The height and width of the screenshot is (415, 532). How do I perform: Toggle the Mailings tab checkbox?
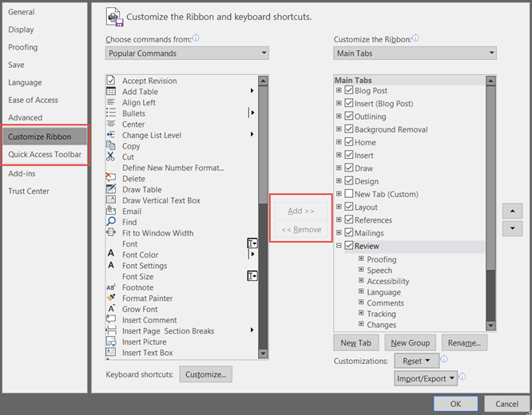click(x=349, y=232)
